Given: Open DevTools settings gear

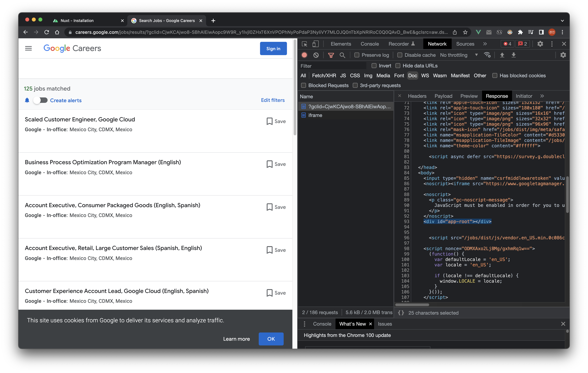Looking at the screenshot, I should coord(540,44).
